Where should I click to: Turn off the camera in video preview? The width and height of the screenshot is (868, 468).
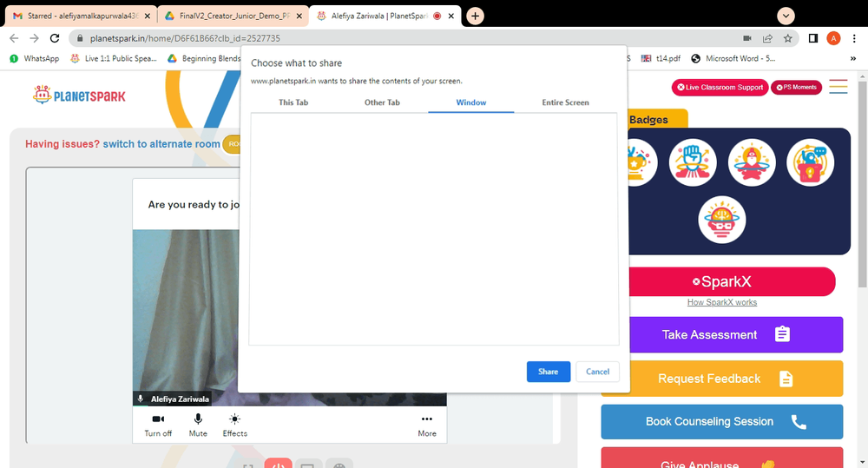pyautogui.click(x=158, y=425)
